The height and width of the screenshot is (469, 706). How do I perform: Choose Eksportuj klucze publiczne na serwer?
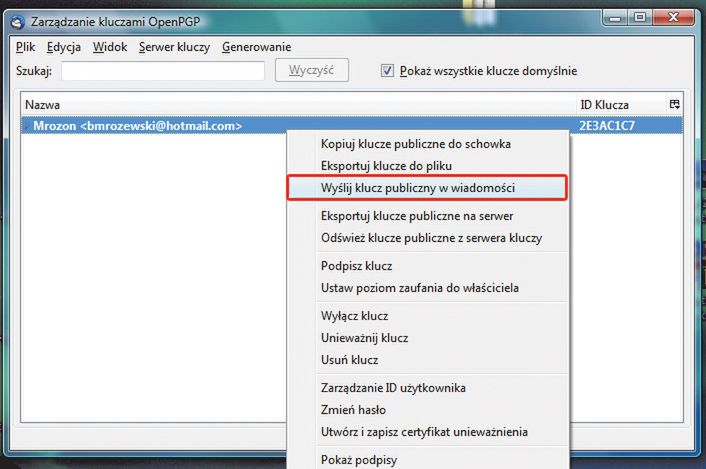[x=427, y=216]
